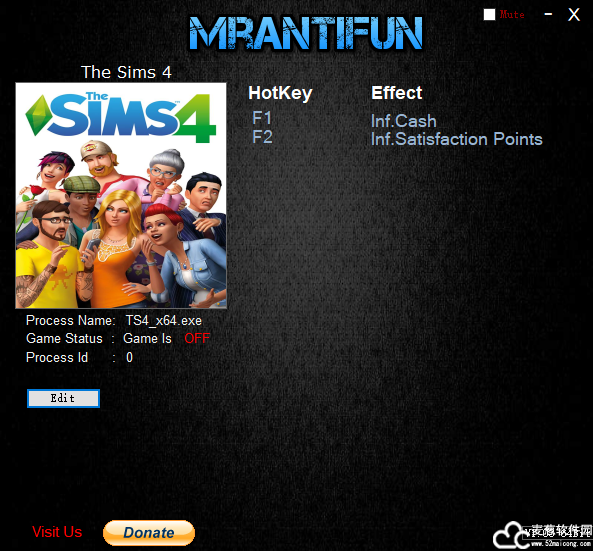Close the trainer with the X
This screenshot has width=593, height=551.
click(x=574, y=15)
